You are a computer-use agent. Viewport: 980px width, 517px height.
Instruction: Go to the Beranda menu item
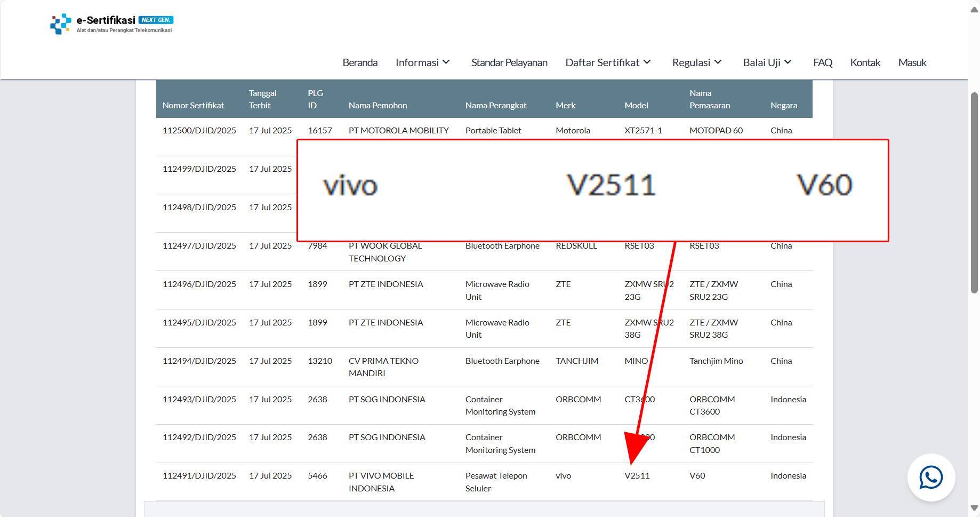pyautogui.click(x=360, y=62)
